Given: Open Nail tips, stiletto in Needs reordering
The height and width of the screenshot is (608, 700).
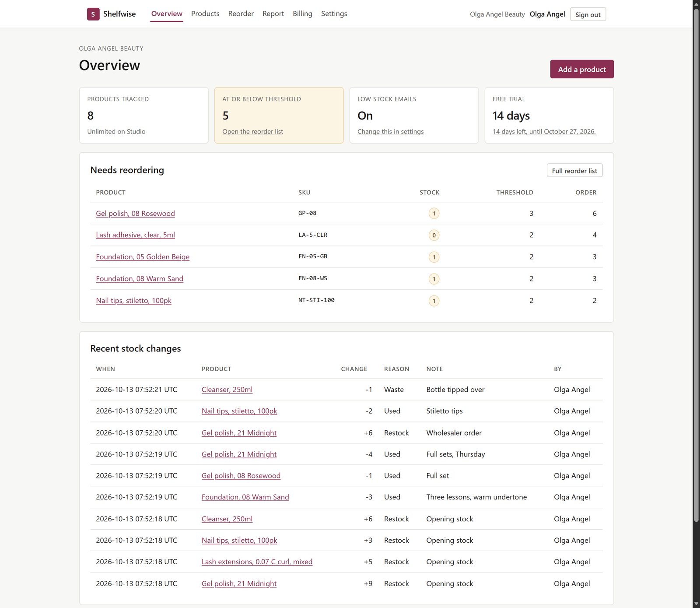Looking at the screenshot, I should click(x=133, y=300).
